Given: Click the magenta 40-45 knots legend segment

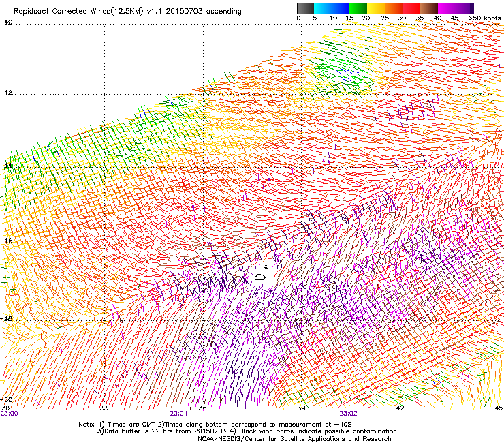Looking at the screenshot, I should [447, 8].
